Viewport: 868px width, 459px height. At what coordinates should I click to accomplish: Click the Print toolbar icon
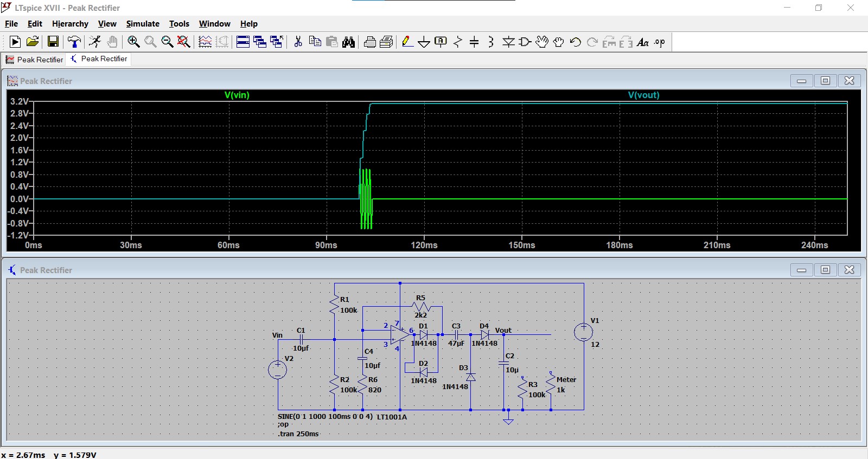click(x=369, y=42)
